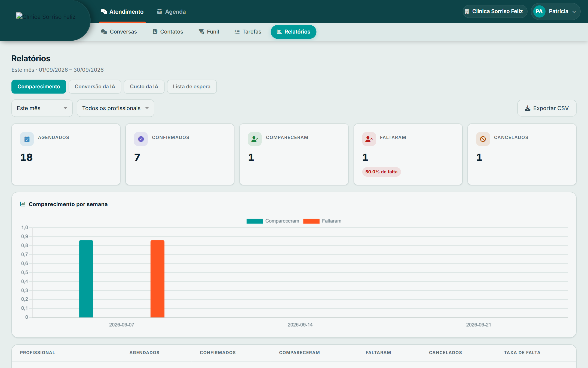Click the calendar icon beside Agenda
The width and height of the screenshot is (588, 368).
click(160, 11)
